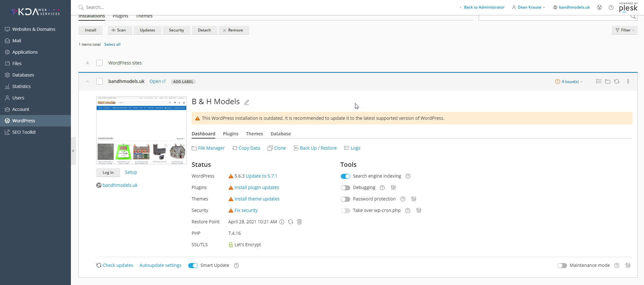Click help icon next to Maintenance mode
This screenshot has height=285, width=644.
617,265
